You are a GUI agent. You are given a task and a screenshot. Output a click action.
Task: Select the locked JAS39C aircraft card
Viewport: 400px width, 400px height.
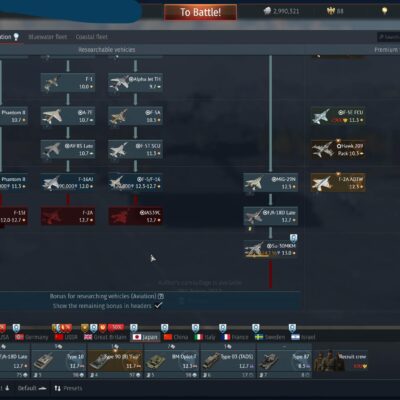coord(135,216)
